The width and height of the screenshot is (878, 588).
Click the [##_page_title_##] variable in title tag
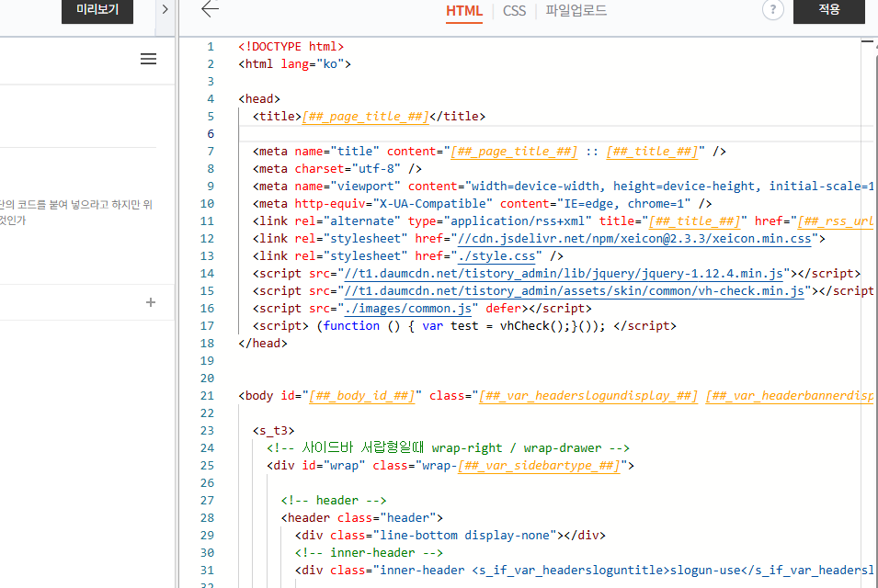coord(365,117)
